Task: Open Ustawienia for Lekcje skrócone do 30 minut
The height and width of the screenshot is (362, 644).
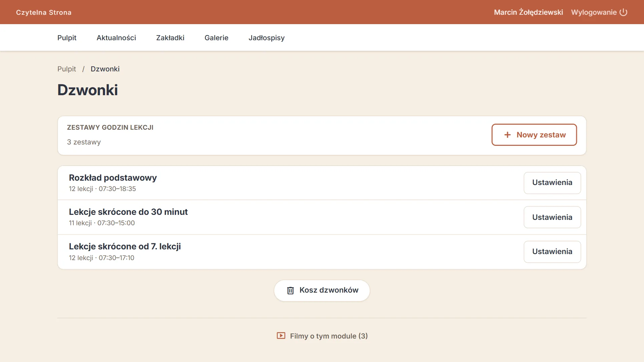Action: click(x=552, y=217)
